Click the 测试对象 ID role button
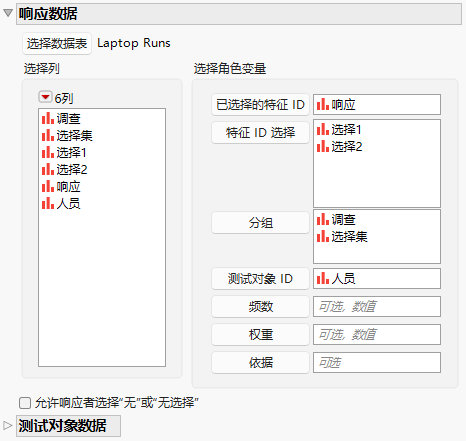This screenshot has height=441, width=466. point(260,279)
